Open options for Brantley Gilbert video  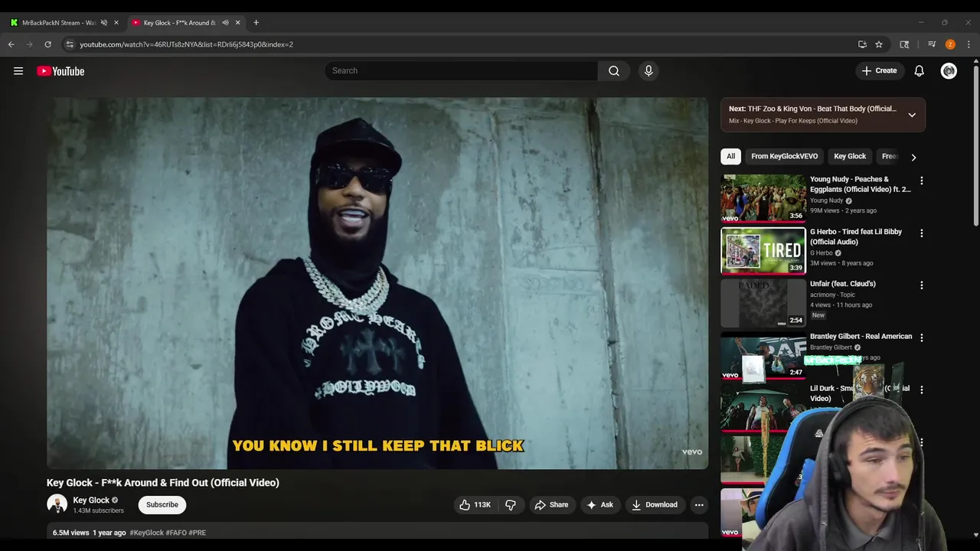pos(921,337)
